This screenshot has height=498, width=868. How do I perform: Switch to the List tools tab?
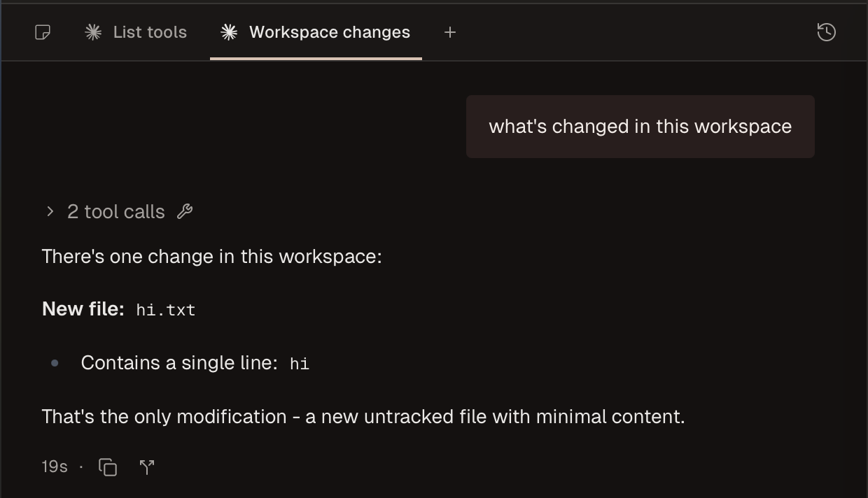150,32
